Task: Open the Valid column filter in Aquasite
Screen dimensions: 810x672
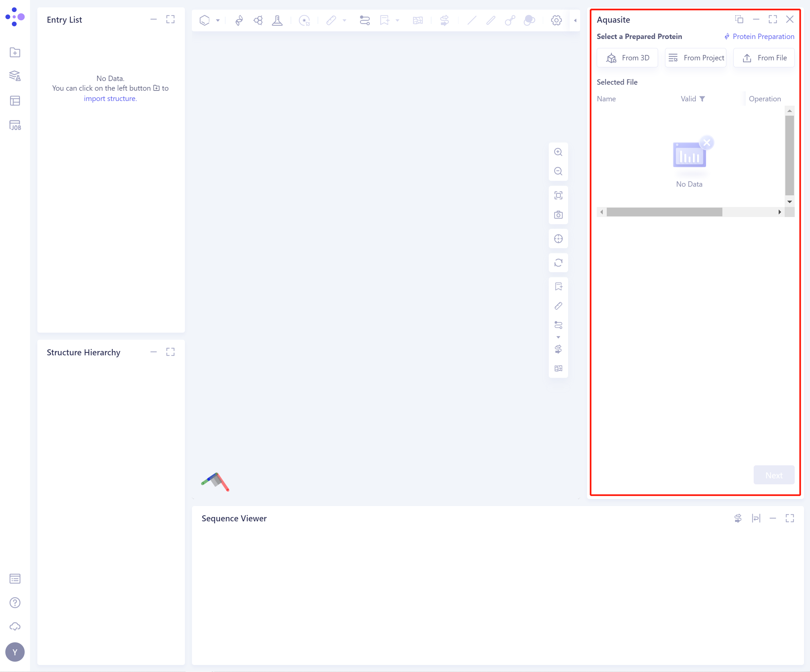Action: [702, 99]
